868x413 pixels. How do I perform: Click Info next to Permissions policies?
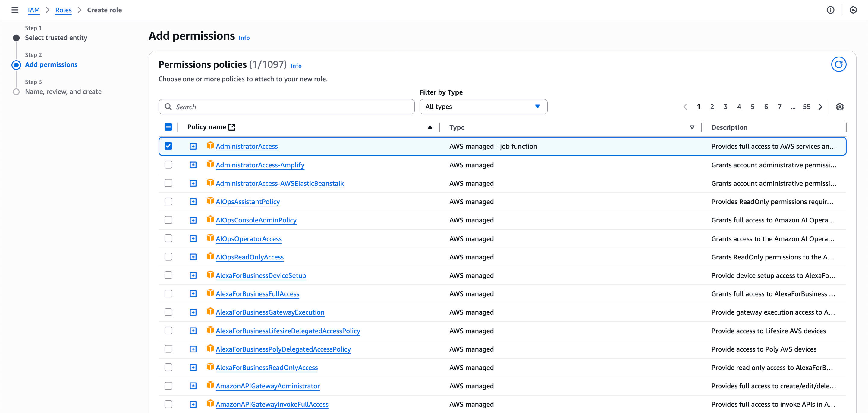pos(296,66)
